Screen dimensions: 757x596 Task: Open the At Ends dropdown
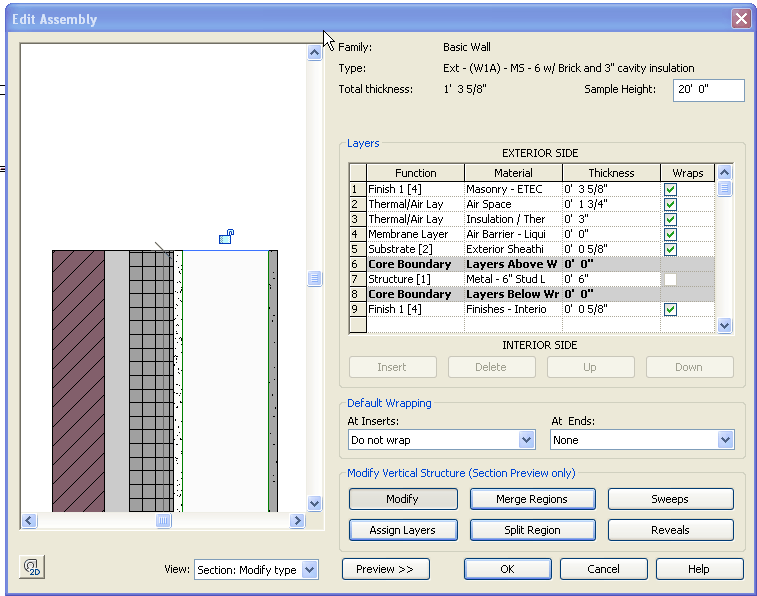click(726, 440)
